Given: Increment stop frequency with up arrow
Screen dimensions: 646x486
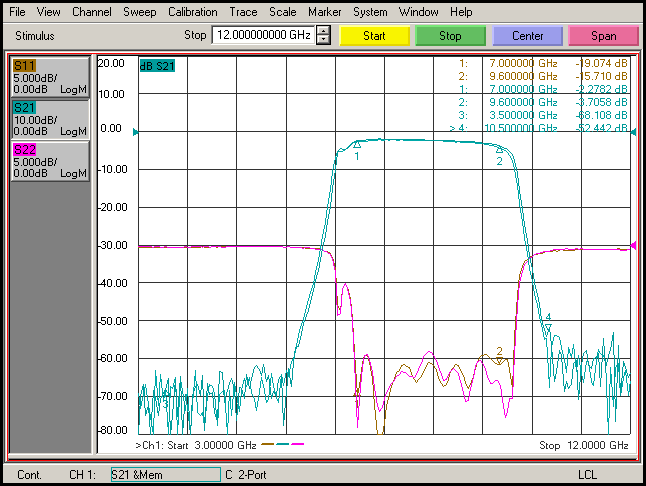Looking at the screenshot, I should [323, 31].
